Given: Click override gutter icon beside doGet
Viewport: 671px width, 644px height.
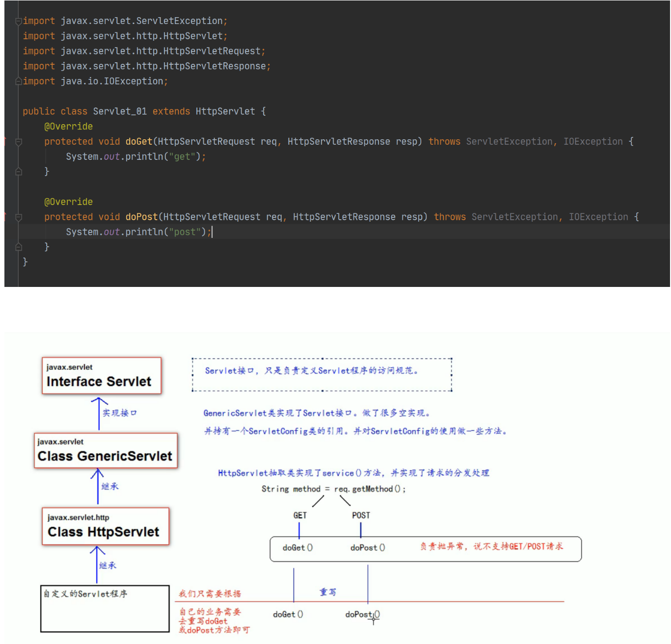Looking at the screenshot, I should coord(6,142).
